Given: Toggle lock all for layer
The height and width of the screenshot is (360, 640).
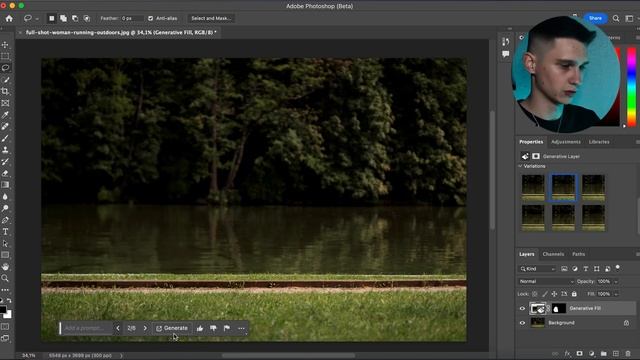Looking at the screenshot, I should pyautogui.click(x=574, y=294).
